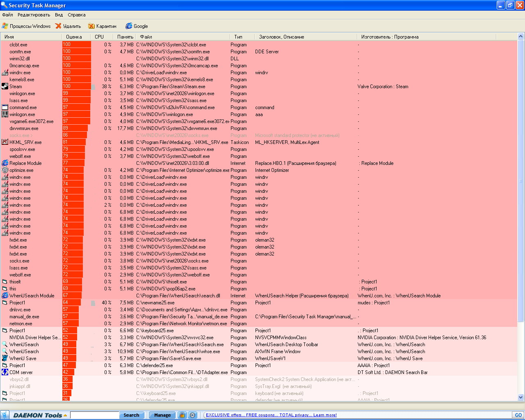Sort by the Оценка column header
525x420 pixels.
coord(76,37)
